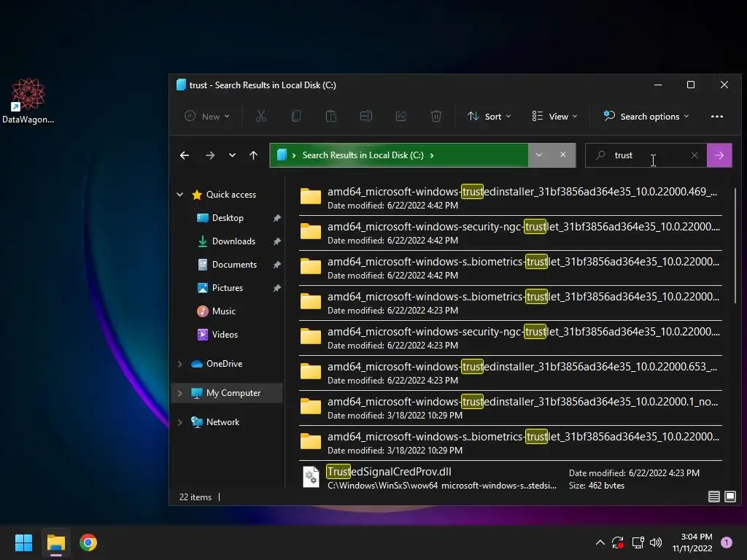Click in the trust search field
Screen dimensions: 747x560
tap(648, 155)
